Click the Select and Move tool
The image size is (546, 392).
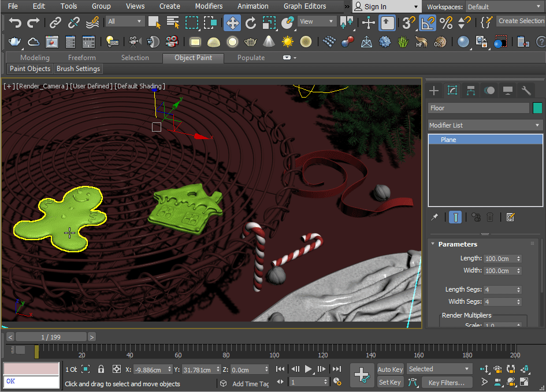tap(232, 23)
